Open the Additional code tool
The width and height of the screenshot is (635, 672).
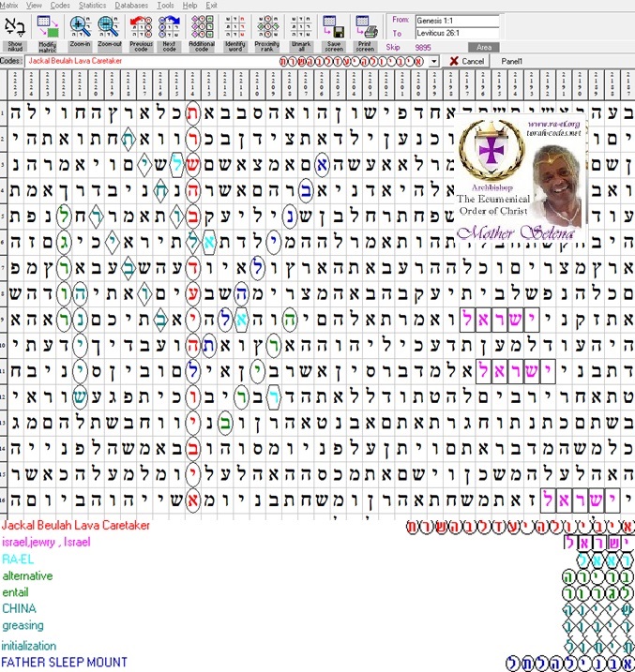click(202, 33)
